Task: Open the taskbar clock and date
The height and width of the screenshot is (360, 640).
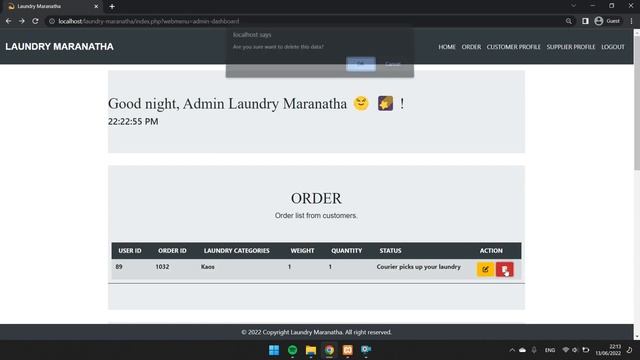Action: coord(608,350)
